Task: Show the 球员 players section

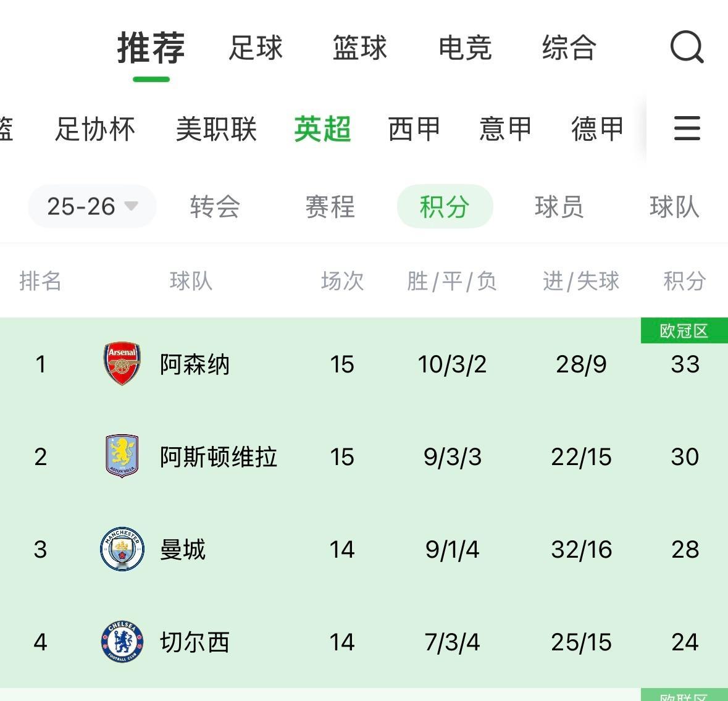Action: (559, 207)
